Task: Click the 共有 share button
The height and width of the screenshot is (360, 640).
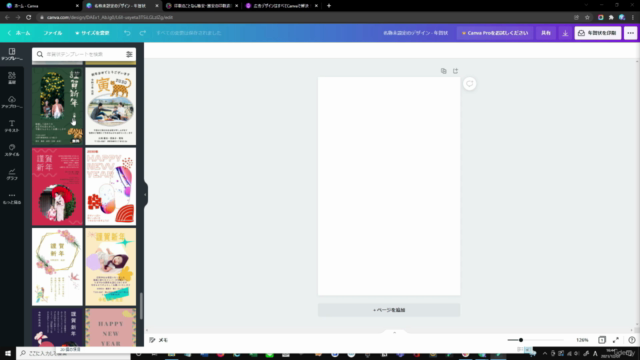Action: pyautogui.click(x=546, y=33)
